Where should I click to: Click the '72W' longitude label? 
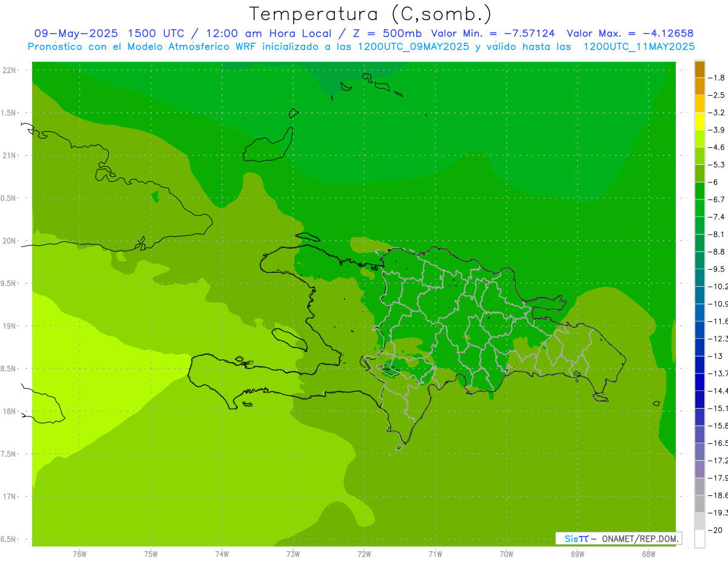click(364, 554)
